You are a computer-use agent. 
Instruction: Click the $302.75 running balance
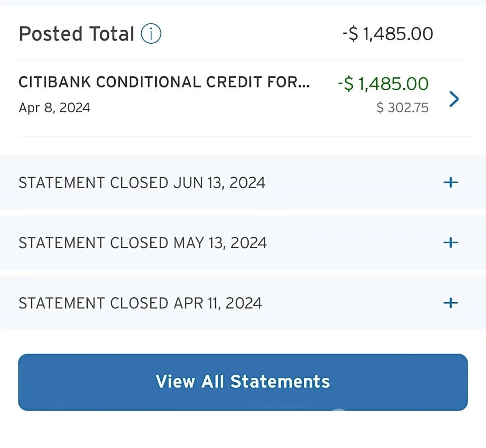point(402,108)
